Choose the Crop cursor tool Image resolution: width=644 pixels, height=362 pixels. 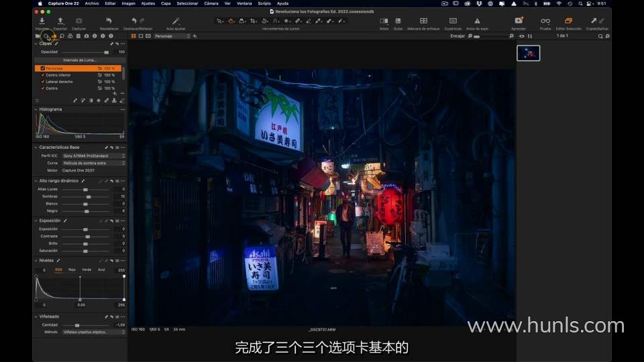(254, 21)
